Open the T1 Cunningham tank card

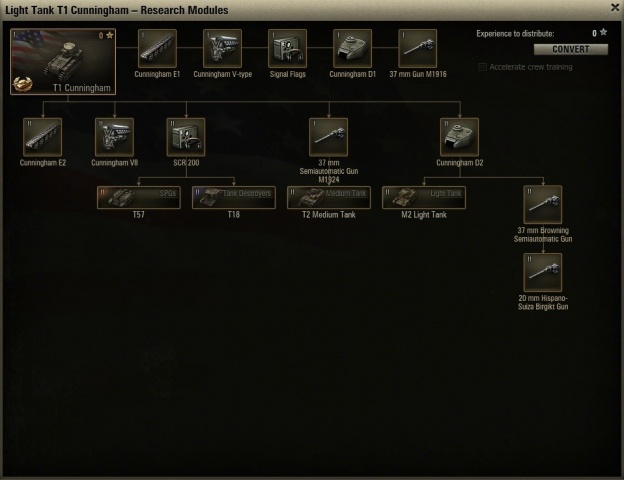tap(63, 61)
